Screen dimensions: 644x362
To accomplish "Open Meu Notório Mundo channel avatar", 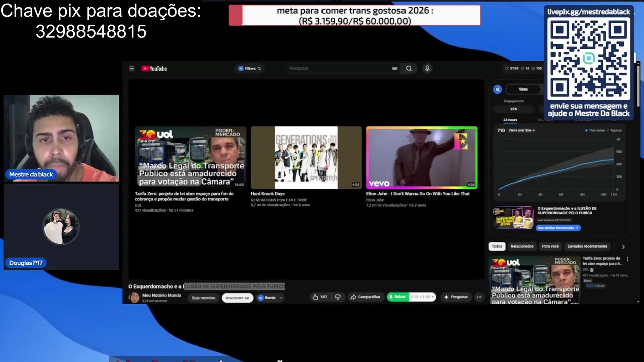I will pos(134,297).
